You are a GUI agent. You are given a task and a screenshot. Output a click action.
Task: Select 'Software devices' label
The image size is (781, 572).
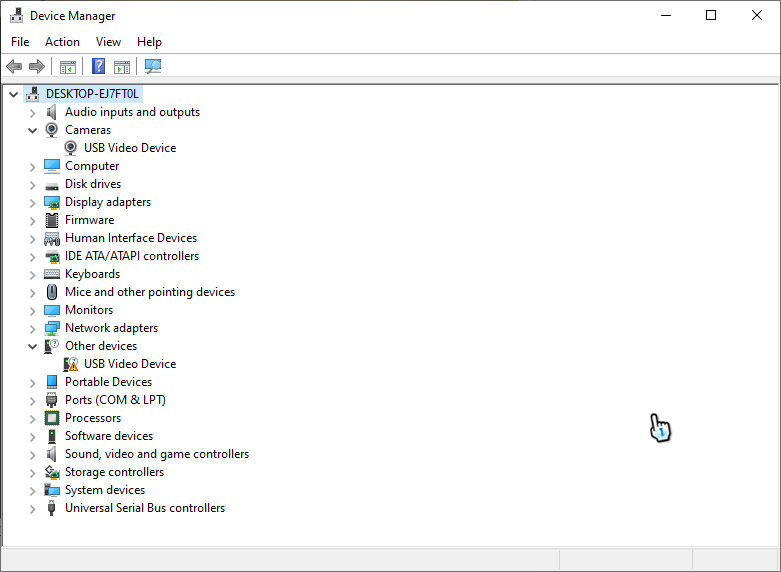(109, 436)
